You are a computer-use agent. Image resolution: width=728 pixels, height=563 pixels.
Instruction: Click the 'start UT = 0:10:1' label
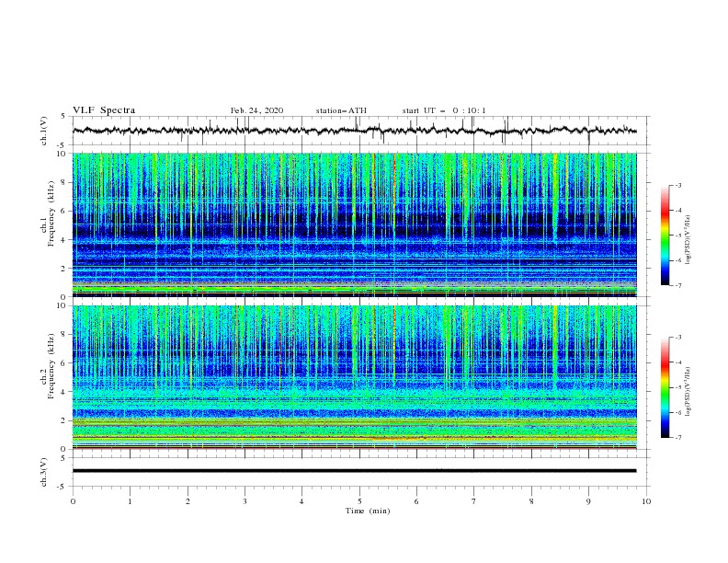point(444,110)
